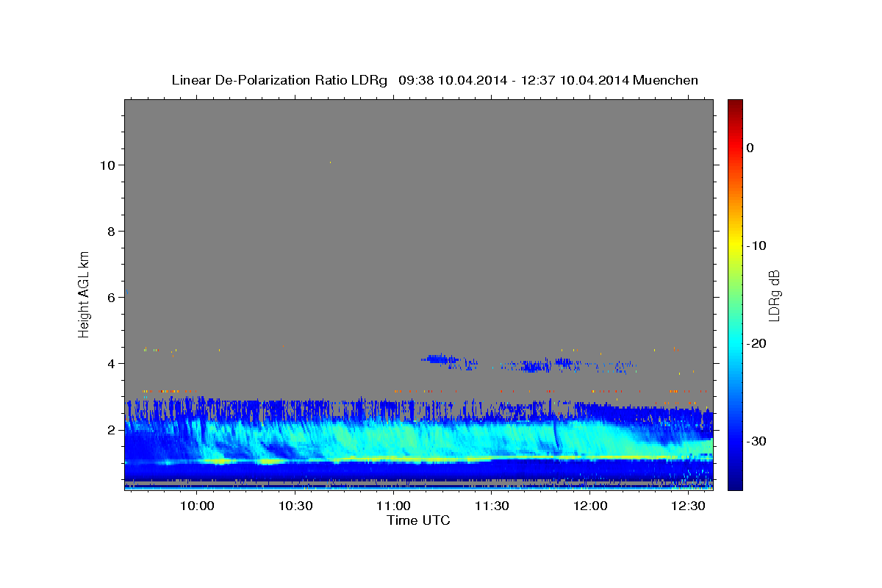Image resolution: width=882 pixels, height=588 pixels.
Task: Click the '12:30' time tick label
Action: (688, 506)
